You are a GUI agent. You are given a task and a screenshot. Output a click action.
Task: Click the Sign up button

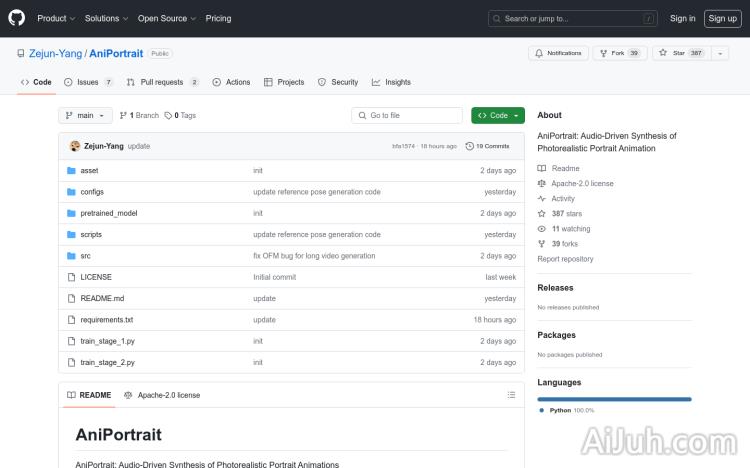click(x=721, y=18)
